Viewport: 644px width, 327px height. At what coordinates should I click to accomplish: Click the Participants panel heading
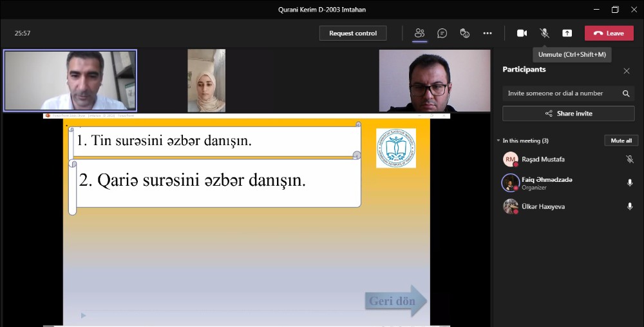[524, 70]
